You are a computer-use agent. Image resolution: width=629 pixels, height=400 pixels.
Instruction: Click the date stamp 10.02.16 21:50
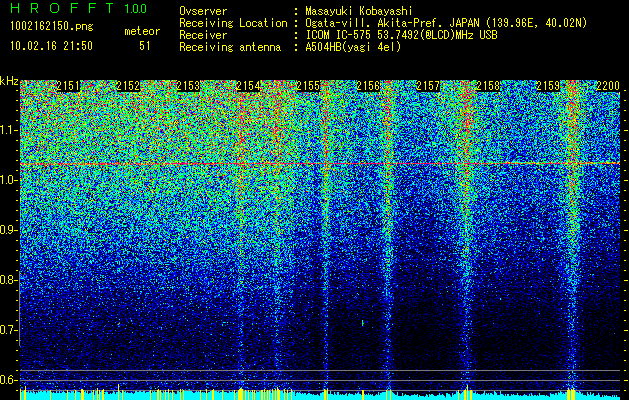pyautogui.click(x=51, y=45)
